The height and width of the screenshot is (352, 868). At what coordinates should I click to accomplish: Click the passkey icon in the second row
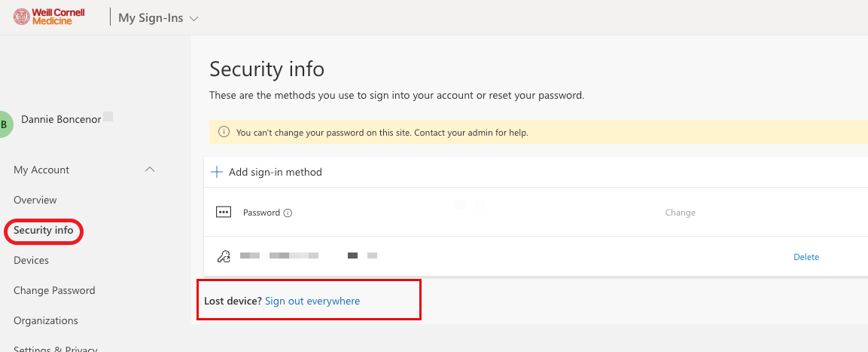point(223,257)
